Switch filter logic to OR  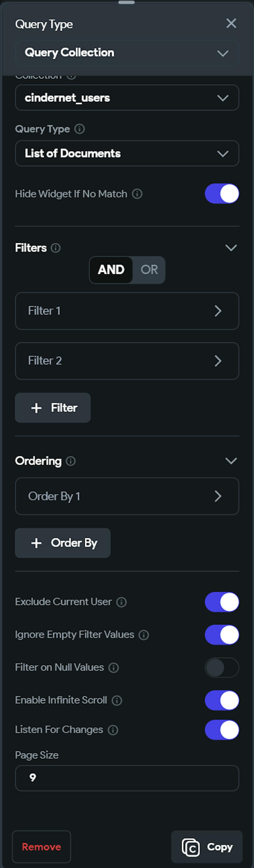(x=149, y=270)
